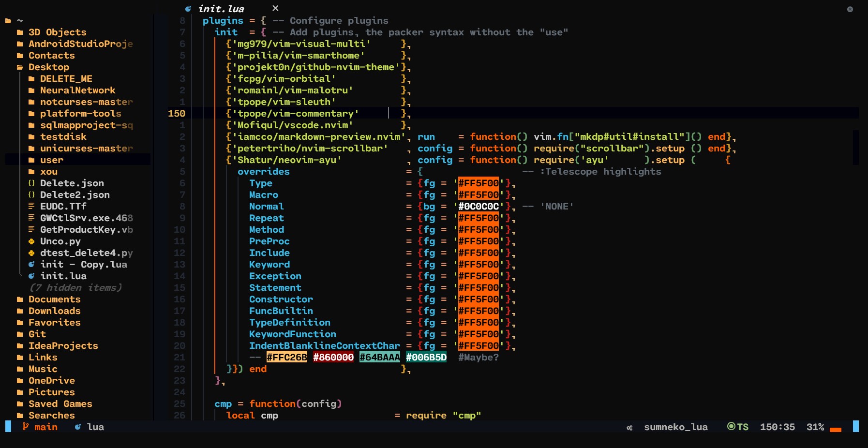Click the folder icon next to Contacts
Image resolution: width=868 pixels, height=448 pixels.
coord(20,56)
